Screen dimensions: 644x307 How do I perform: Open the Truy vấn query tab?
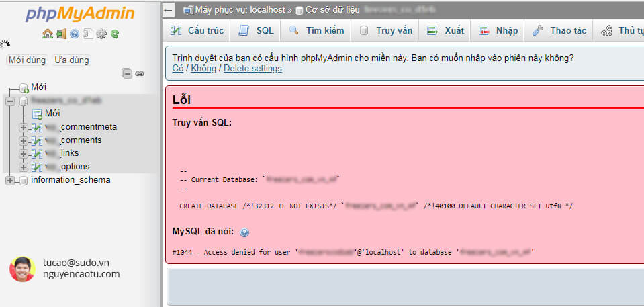[385, 30]
